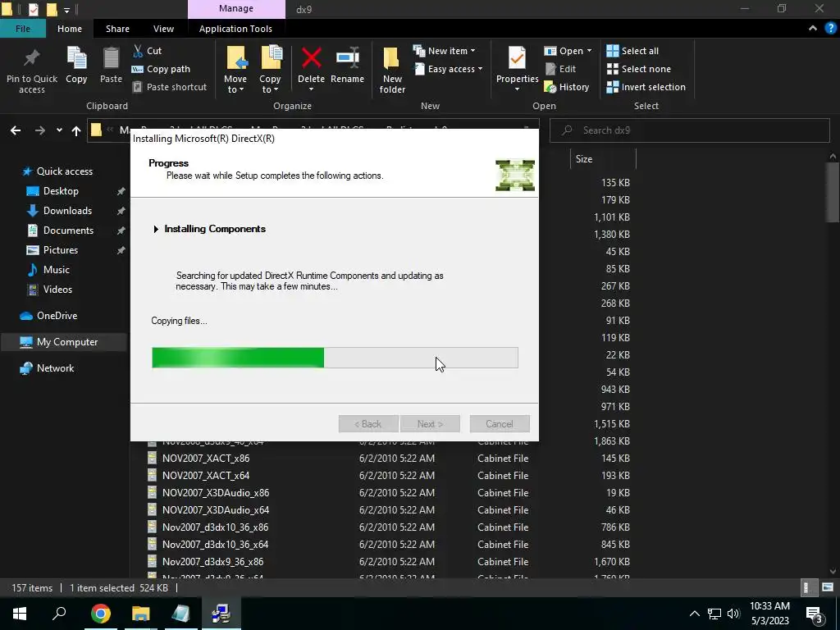Open taskbar search magnifier
Image resolution: width=840 pixels, height=630 pixels.
(x=59, y=614)
